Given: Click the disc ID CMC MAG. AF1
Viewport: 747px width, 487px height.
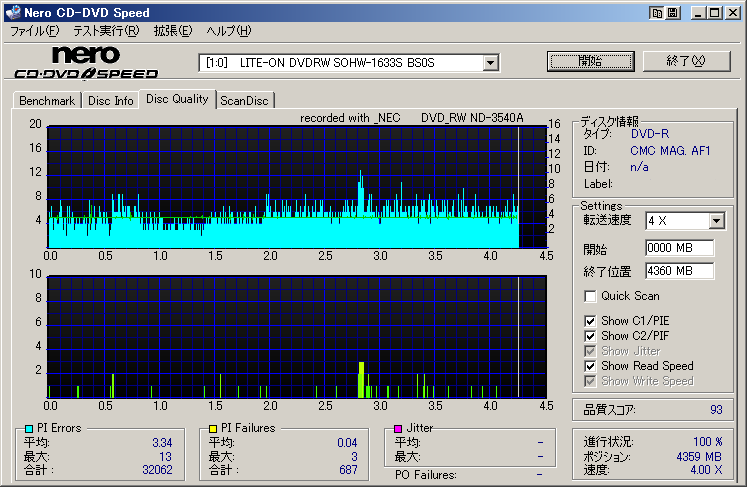Looking at the screenshot, I should point(670,151).
